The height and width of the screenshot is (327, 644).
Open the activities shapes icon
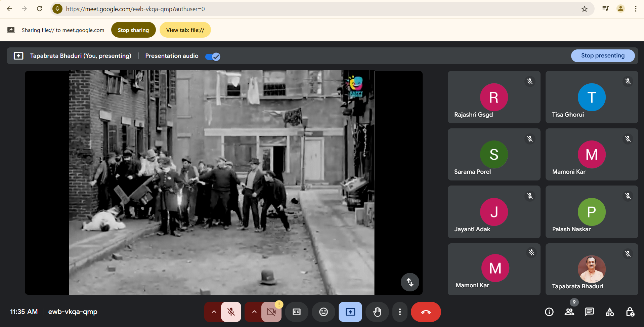610,312
